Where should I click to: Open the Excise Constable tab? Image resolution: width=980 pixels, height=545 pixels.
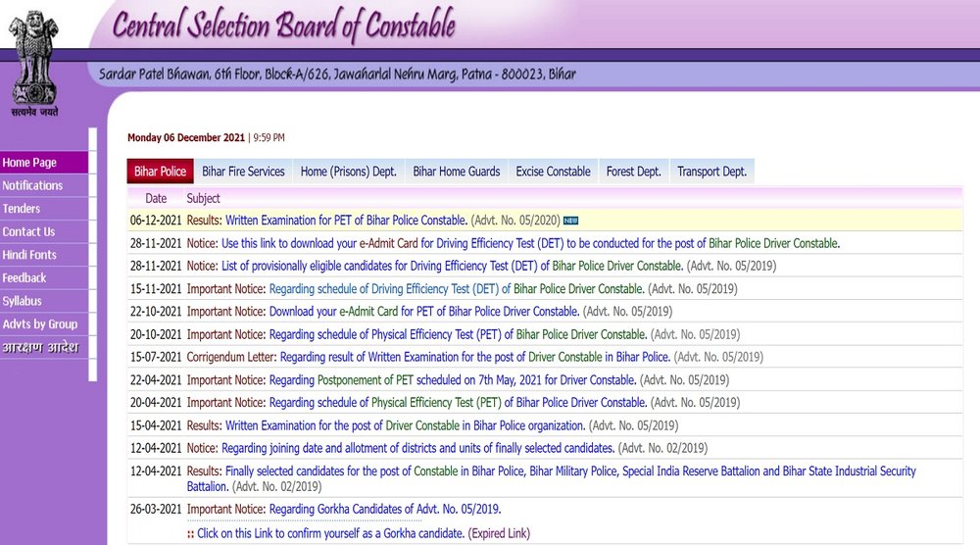pos(553,172)
